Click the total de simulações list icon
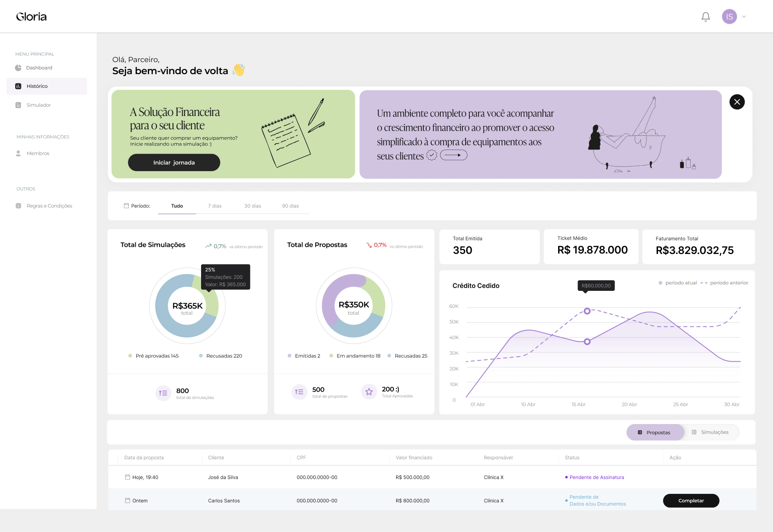 (x=163, y=393)
